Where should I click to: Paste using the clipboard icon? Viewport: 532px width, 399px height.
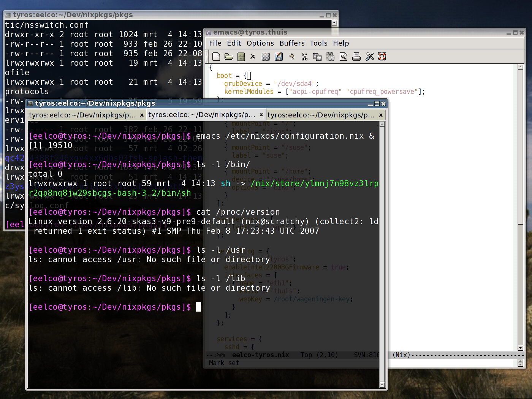[330, 57]
